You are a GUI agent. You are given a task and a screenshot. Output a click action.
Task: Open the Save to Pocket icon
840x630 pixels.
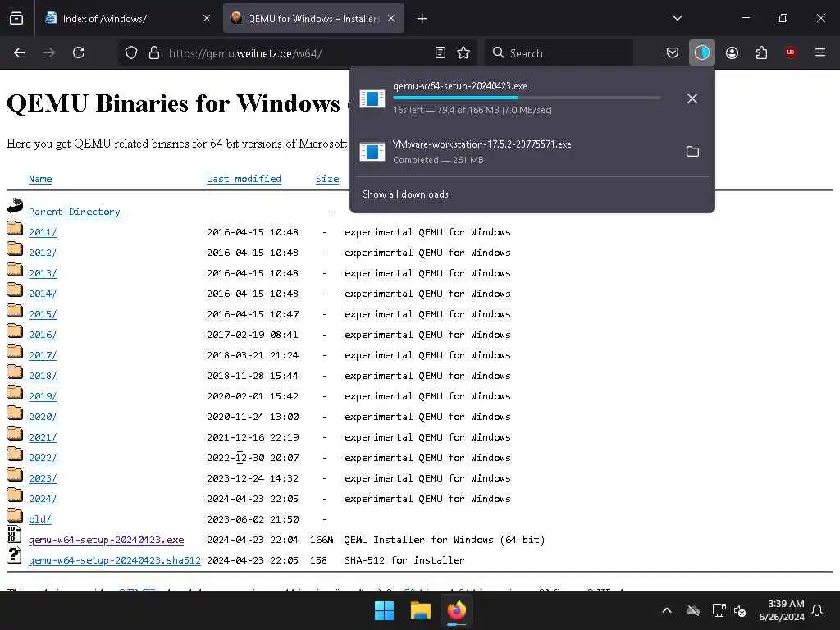pos(673,53)
